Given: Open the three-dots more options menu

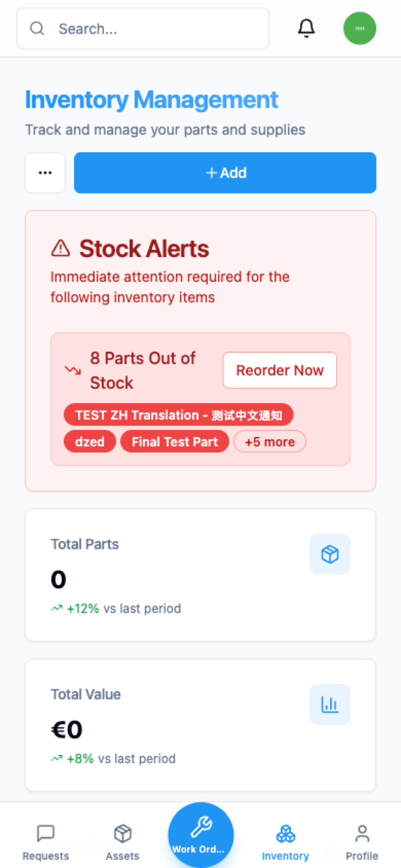Looking at the screenshot, I should (x=45, y=173).
